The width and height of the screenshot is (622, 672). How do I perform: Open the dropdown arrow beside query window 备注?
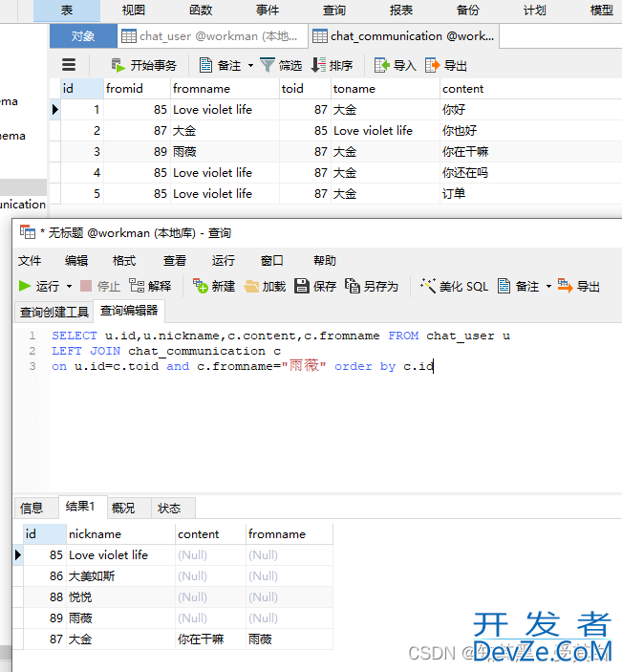click(x=548, y=286)
